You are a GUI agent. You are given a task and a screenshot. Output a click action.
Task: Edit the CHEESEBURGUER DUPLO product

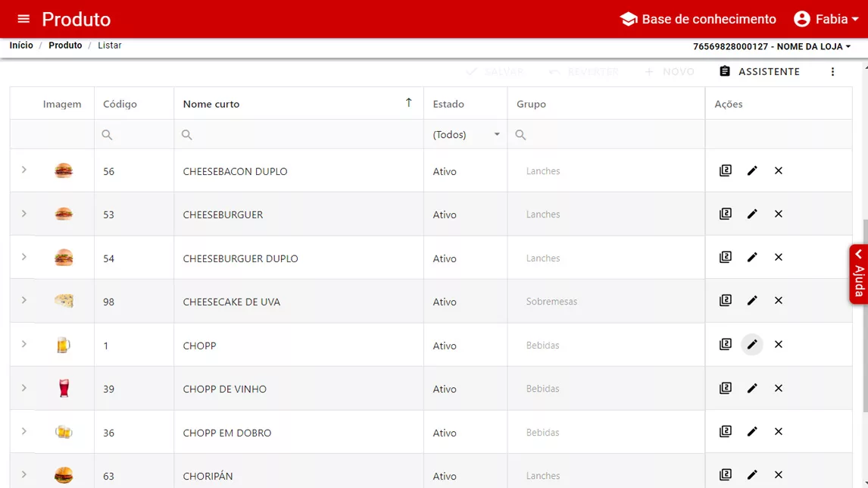[x=752, y=257]
